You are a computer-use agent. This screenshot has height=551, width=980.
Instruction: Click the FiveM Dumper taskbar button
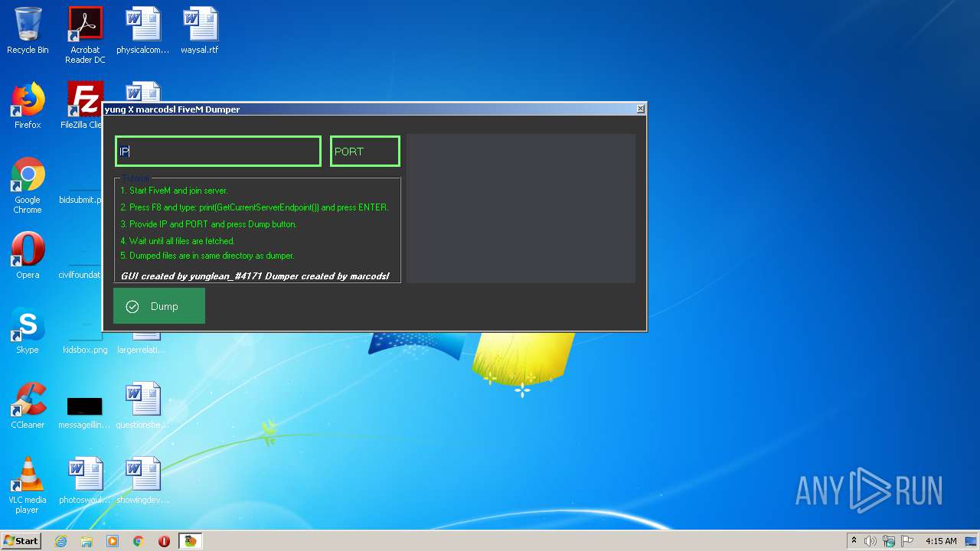[191, 541]
